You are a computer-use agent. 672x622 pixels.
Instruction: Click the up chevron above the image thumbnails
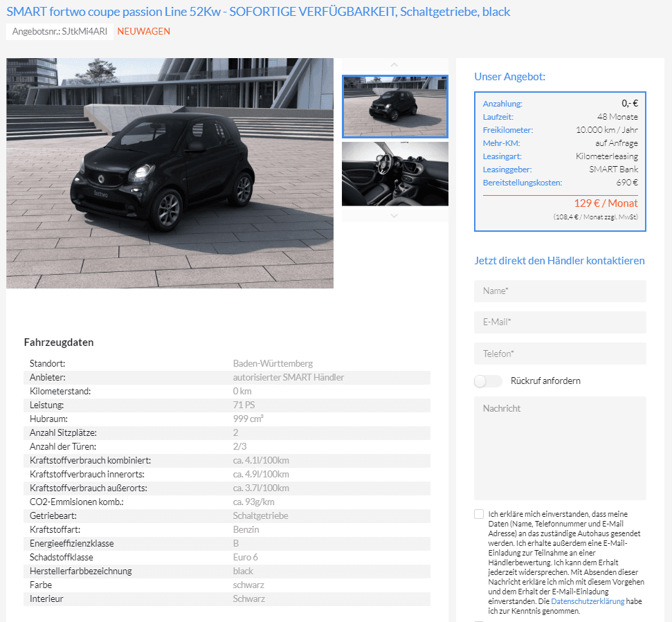point(394,64)
